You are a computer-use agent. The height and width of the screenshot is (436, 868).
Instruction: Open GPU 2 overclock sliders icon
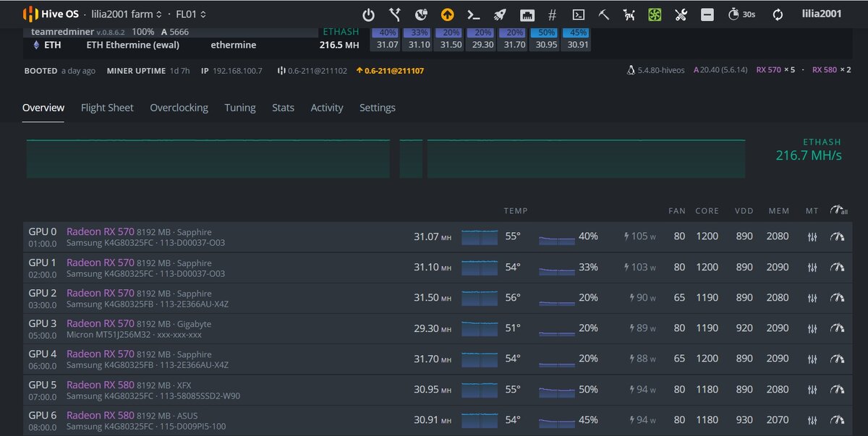tap(812, 298)
